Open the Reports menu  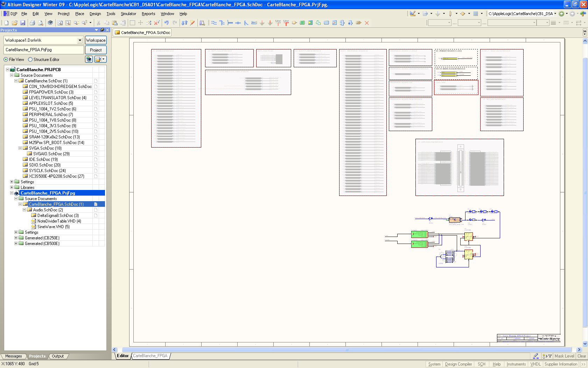click(x=148, y=14)
